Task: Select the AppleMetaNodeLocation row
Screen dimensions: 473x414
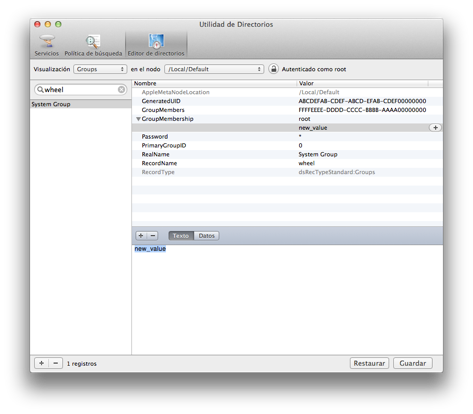Action: (x=287, y=92)
